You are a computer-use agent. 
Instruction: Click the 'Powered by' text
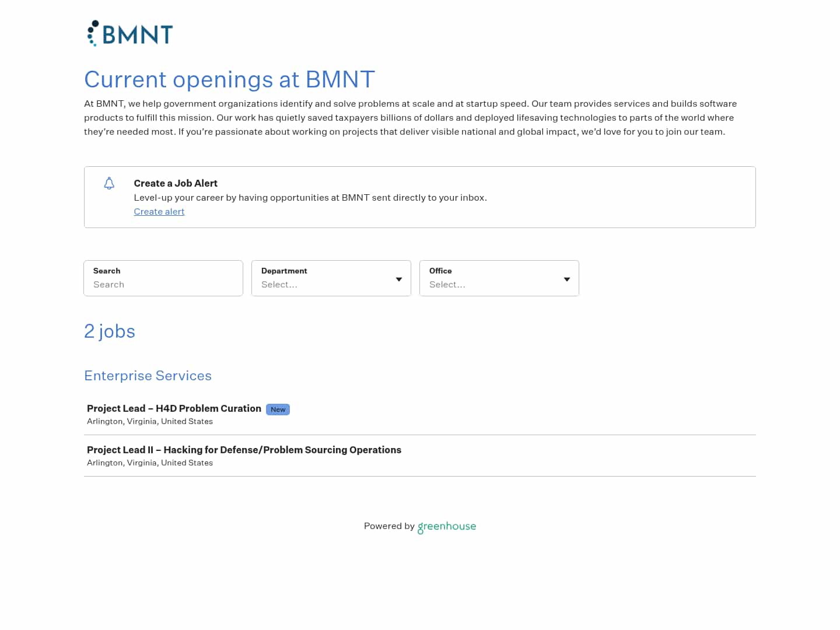point(389,526)
